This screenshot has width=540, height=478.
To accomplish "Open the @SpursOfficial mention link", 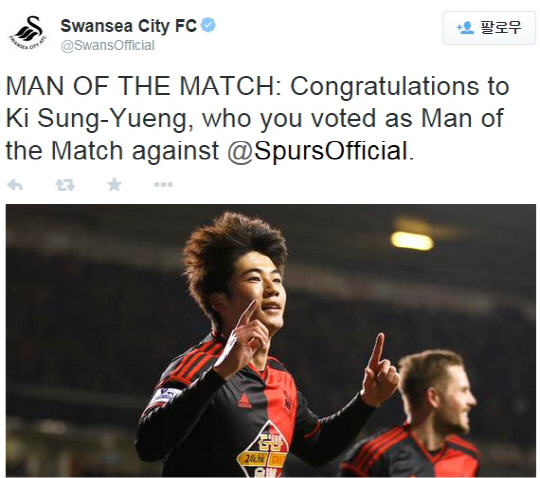I will tap(318, 150).
